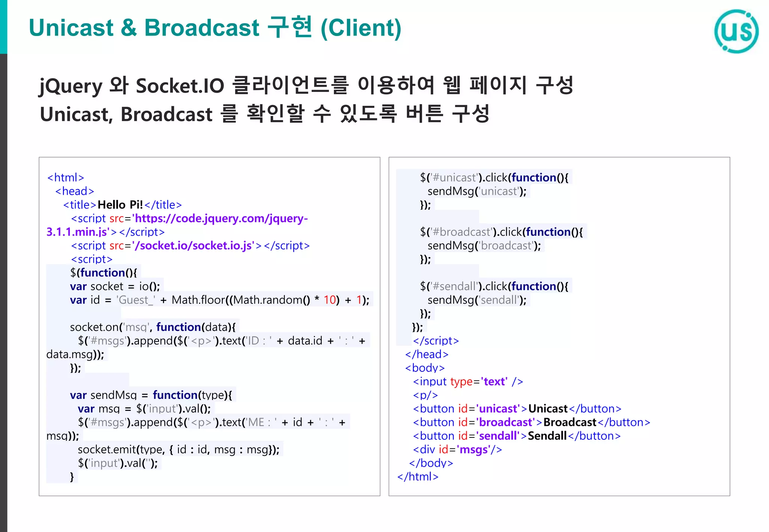The height and width of the screenshot is (532, 769).
Task: Click the '<p/>' tag line
Action: tap(425, 395)
